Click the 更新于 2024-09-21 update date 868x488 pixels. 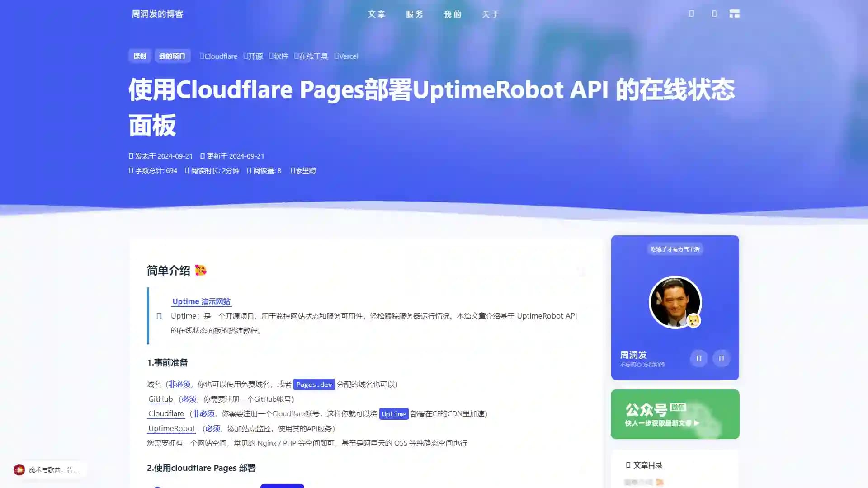click(232, 156)
